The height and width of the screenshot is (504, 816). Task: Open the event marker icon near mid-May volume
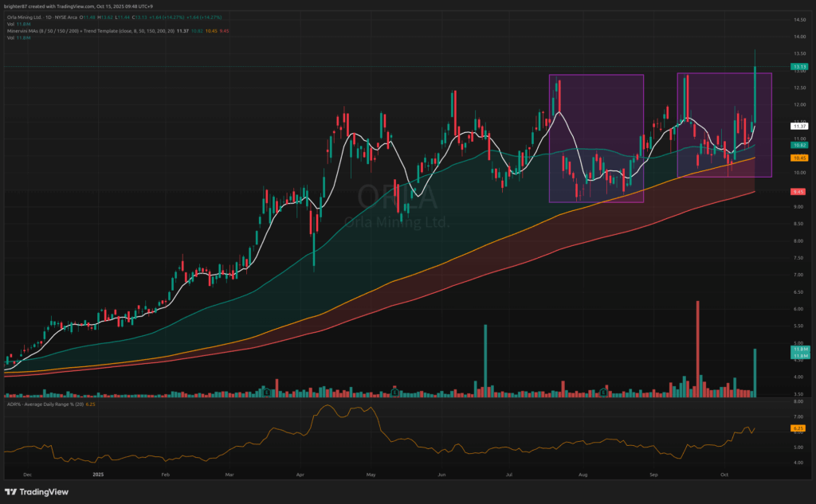tap(394, 393)
